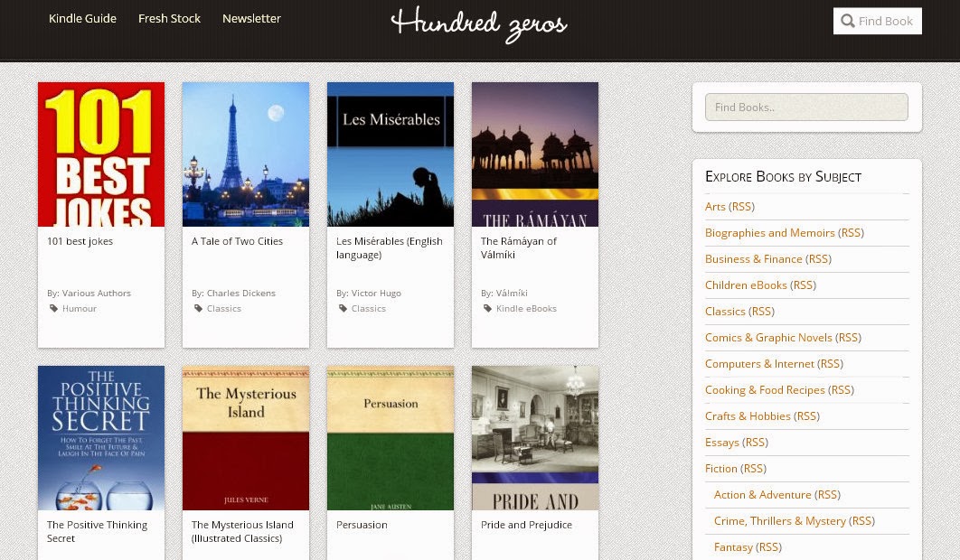
Task: Click the '101 best jokes' title link
Action: coord(80,241)
